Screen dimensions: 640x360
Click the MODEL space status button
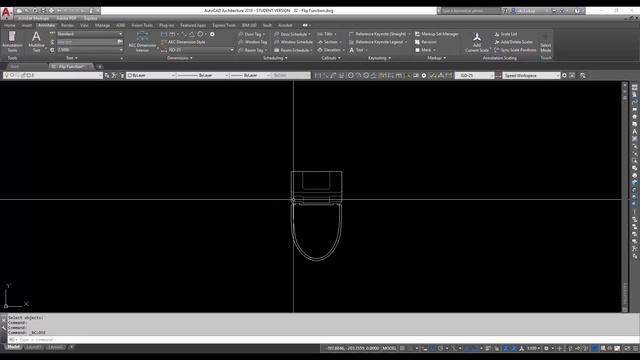(x=389, y=348)
